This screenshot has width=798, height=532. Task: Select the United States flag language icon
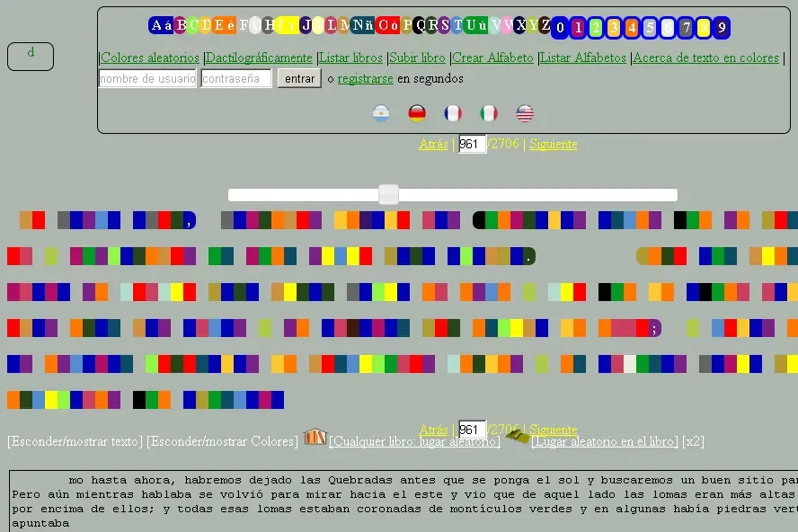click(525, 113)
